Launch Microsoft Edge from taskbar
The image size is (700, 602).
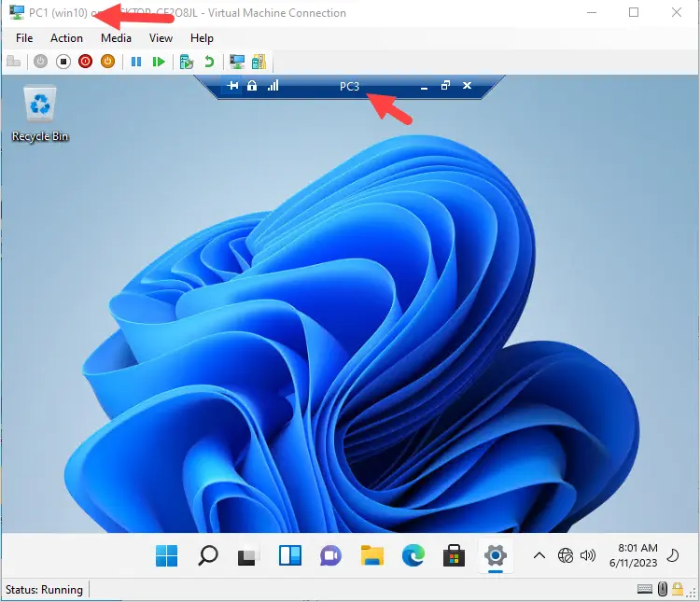click(413, 556)
